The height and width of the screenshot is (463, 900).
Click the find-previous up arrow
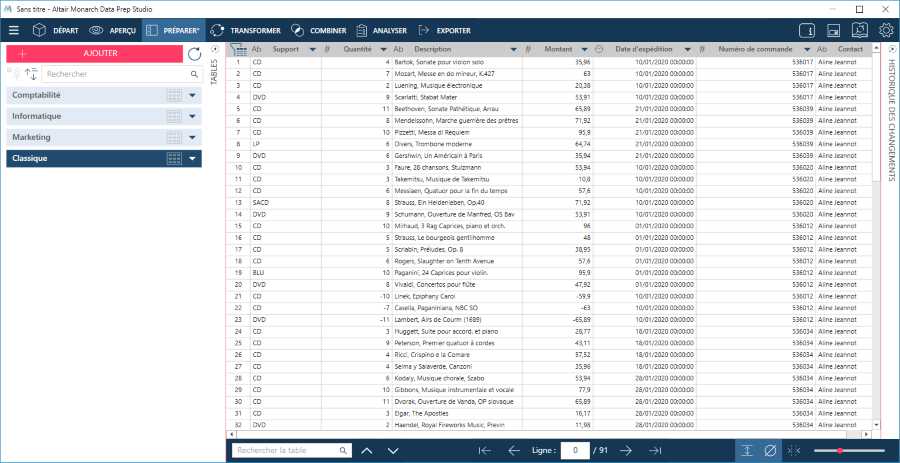(366, 451)
